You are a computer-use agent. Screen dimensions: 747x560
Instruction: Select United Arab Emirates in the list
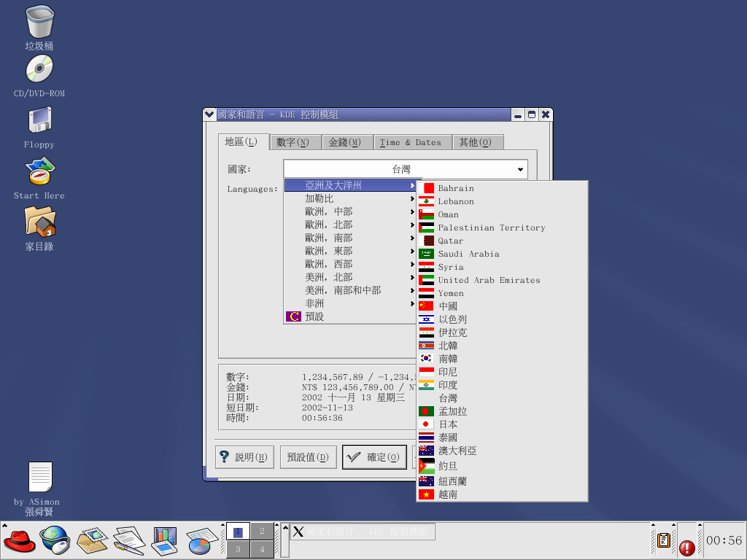(x=502, y=280)
